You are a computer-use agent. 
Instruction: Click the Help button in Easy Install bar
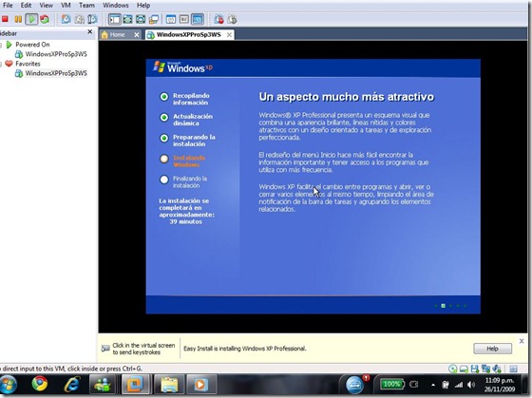tap(492, 349)
